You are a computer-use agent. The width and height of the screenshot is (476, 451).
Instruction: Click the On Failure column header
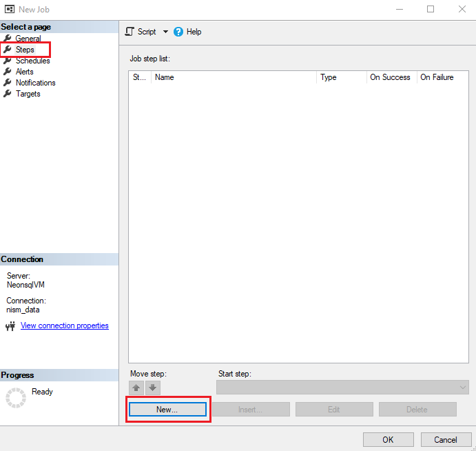[x=443, y=77]
